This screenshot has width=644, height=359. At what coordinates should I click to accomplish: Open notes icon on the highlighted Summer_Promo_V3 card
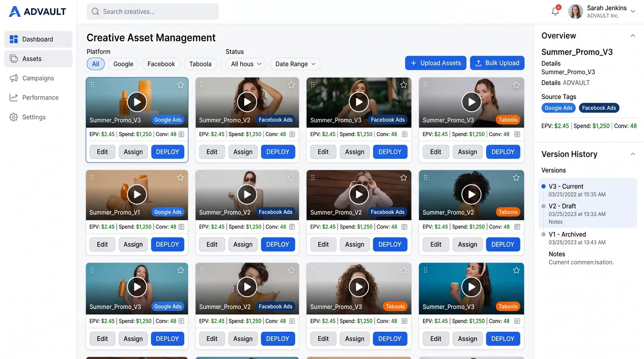pyautogui.click(x=182, y=134)
